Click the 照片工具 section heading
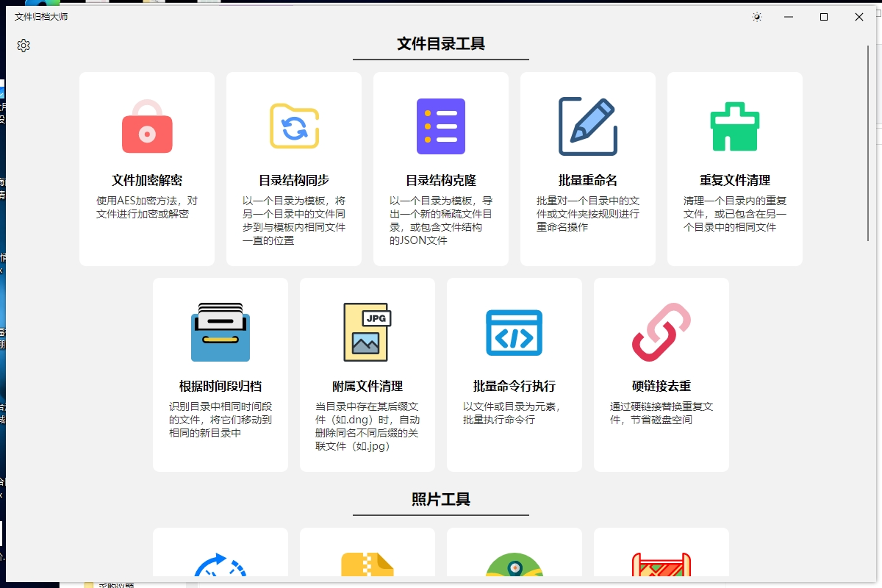This screenshot has width=882, height=588. (441, 500)
